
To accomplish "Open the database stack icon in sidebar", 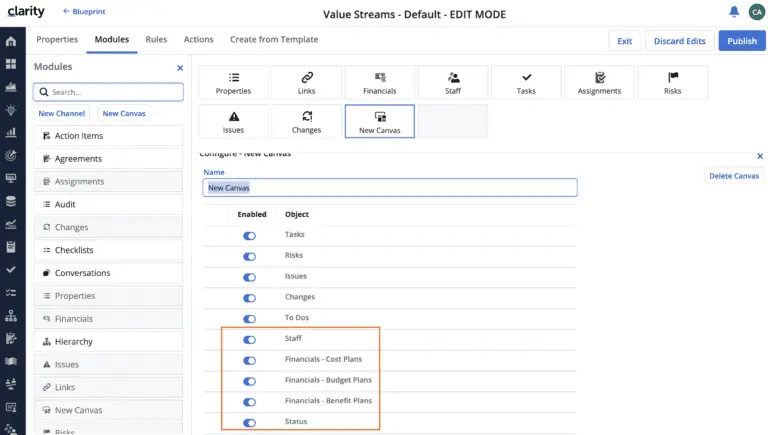I will click(11, 201).
